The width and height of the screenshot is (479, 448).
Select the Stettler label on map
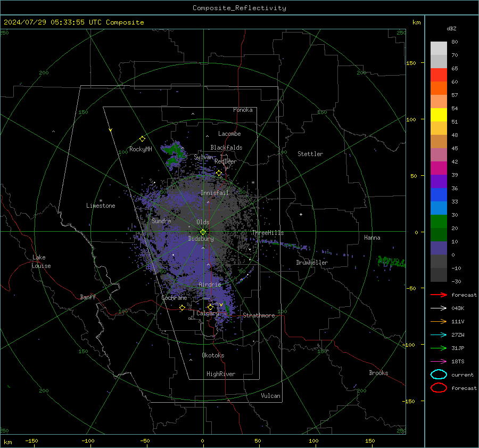[x=310, y=154]
